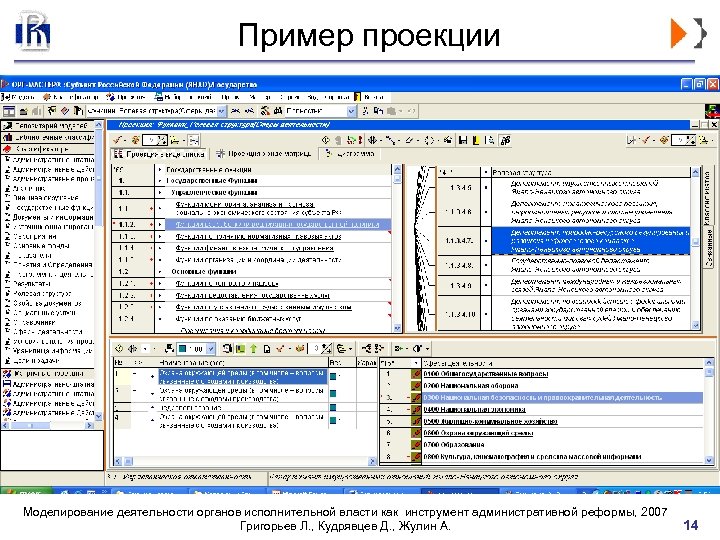Open the Модель menu
The width and height of the screenshot is (720, 540).
pyautogui.click(x=18, y=97)
